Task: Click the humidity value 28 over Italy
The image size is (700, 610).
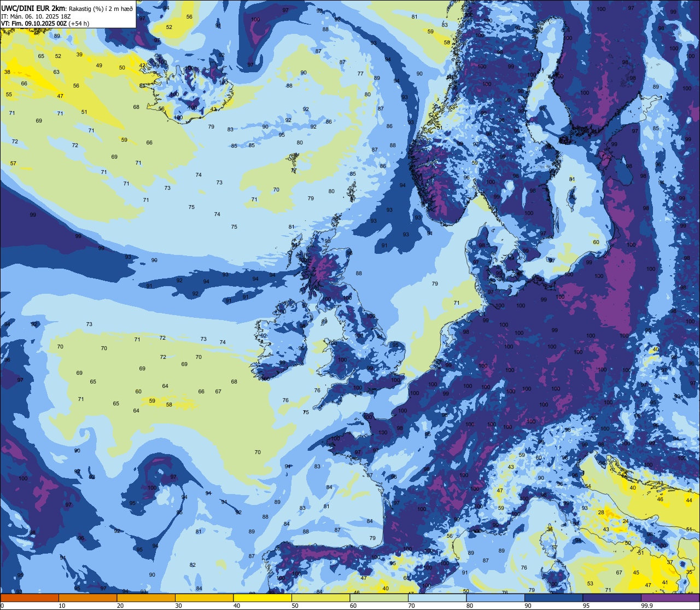Action: tap(601, 512)
